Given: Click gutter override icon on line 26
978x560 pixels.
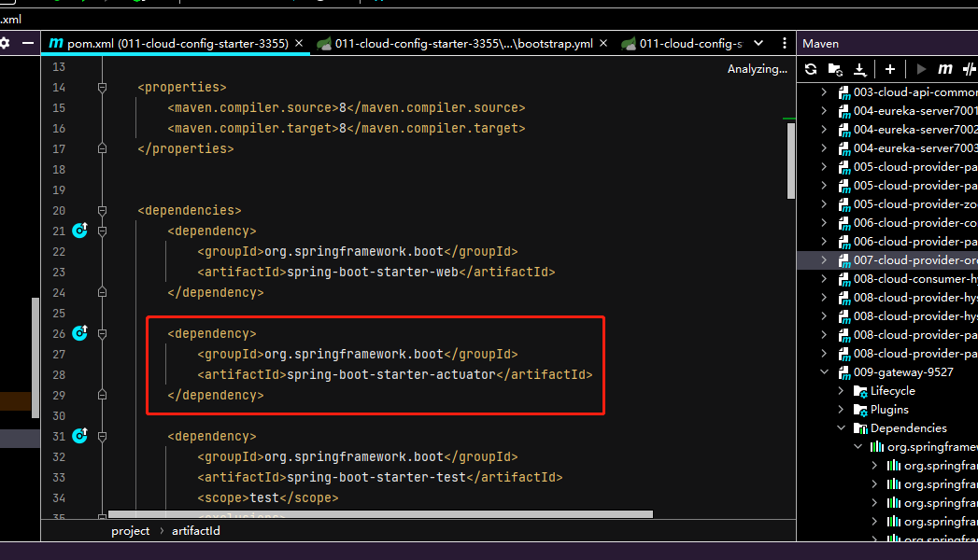Looking at the screenshot, I should 79,333.
